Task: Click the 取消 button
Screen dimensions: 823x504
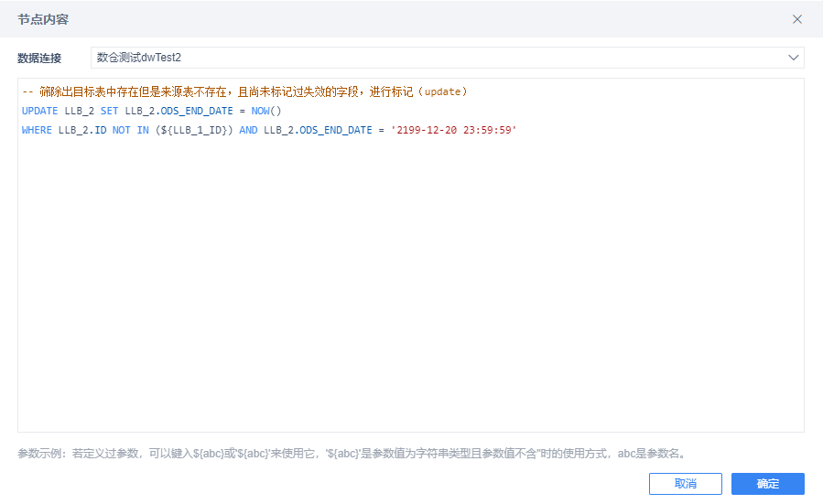Action: pos(686,484)
